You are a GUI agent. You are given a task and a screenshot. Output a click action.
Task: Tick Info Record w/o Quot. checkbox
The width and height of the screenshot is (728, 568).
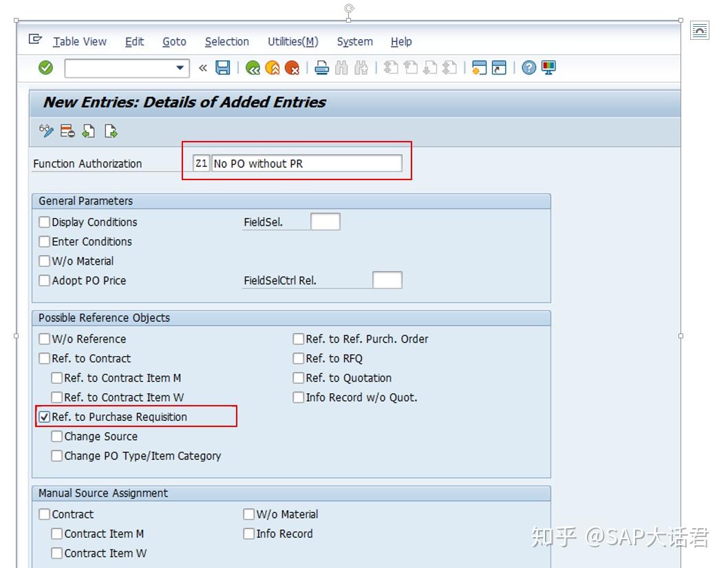[x=299, y=397]
